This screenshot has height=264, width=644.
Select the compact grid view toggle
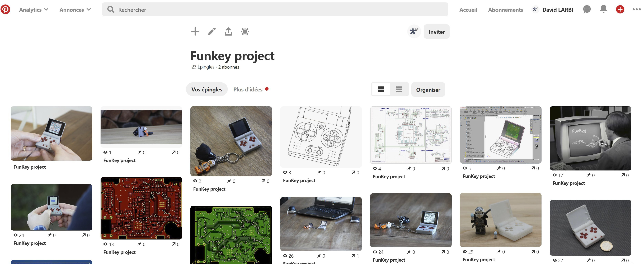tap(399, 89)
